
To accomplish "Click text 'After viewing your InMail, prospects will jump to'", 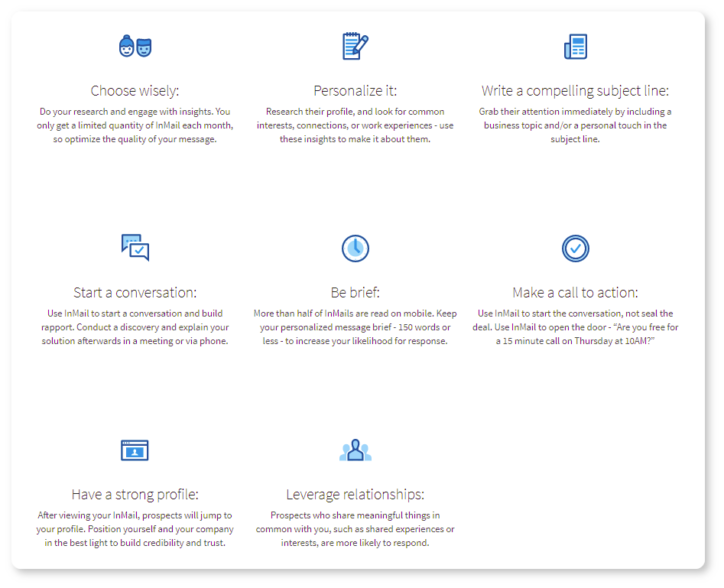I will tap(135, 515).
